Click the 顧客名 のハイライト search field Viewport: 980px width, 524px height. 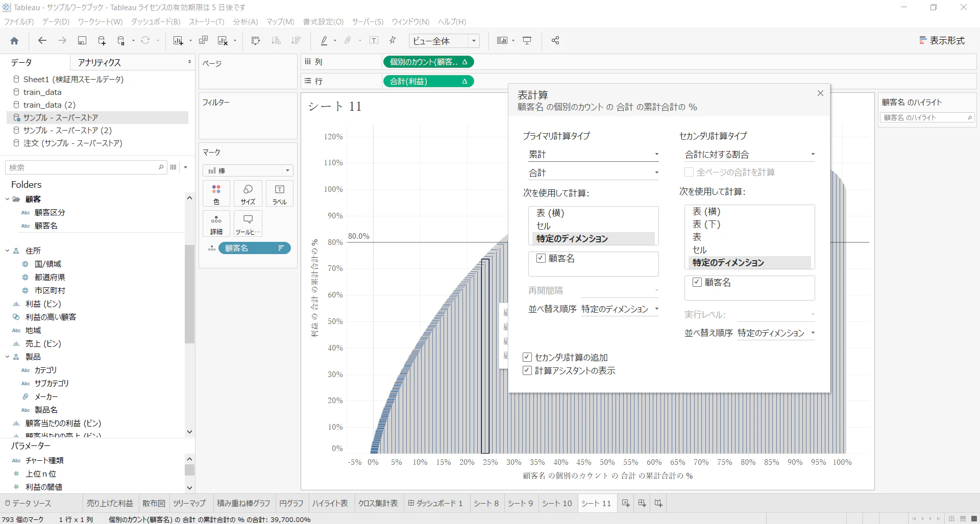(x=926, y=117)
